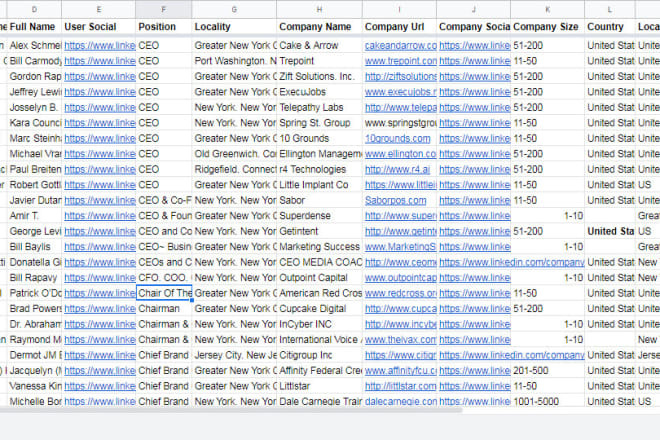
Task: Open www.trepoint.com company URL link
Action: [400, 61]
